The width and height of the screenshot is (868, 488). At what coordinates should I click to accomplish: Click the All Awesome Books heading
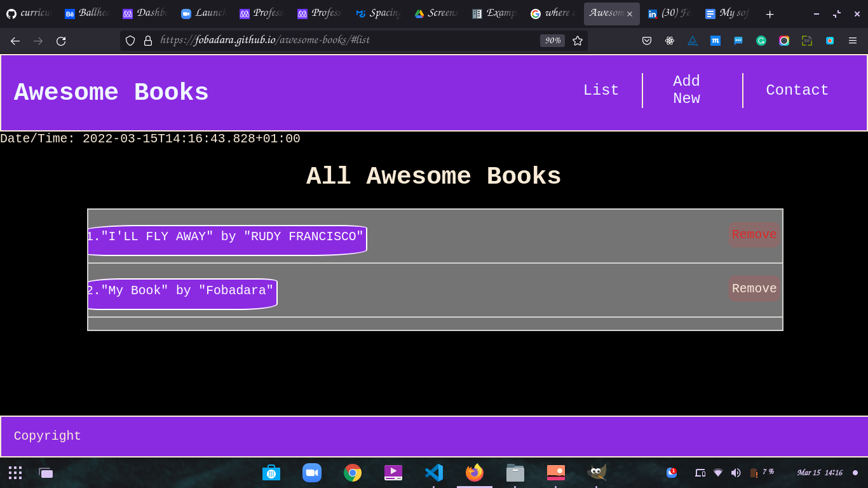[x=434, y=177]
